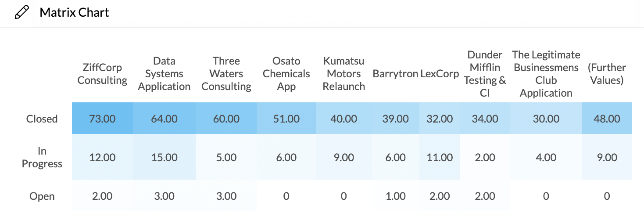Click The Legitimate Businessmens Club Application header
The height and width of the screenshot is (224, 644).
click(x=546, y=74)
